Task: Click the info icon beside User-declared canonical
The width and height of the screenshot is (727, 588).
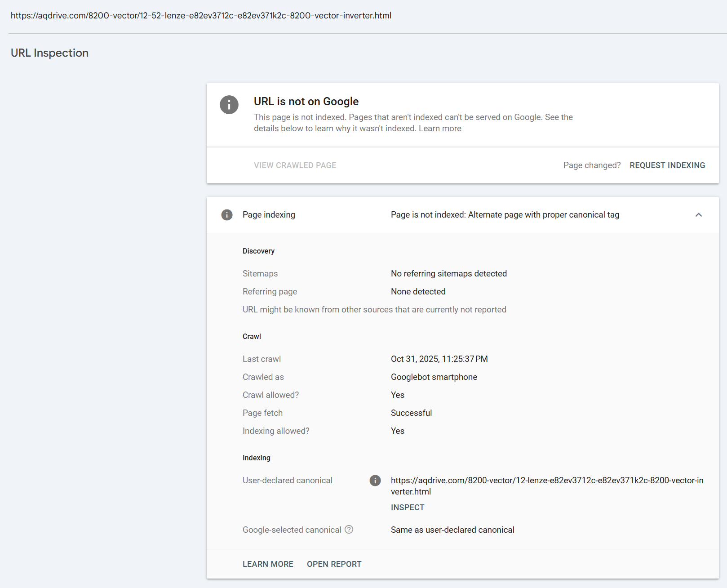Action: (x=375, y=481)
